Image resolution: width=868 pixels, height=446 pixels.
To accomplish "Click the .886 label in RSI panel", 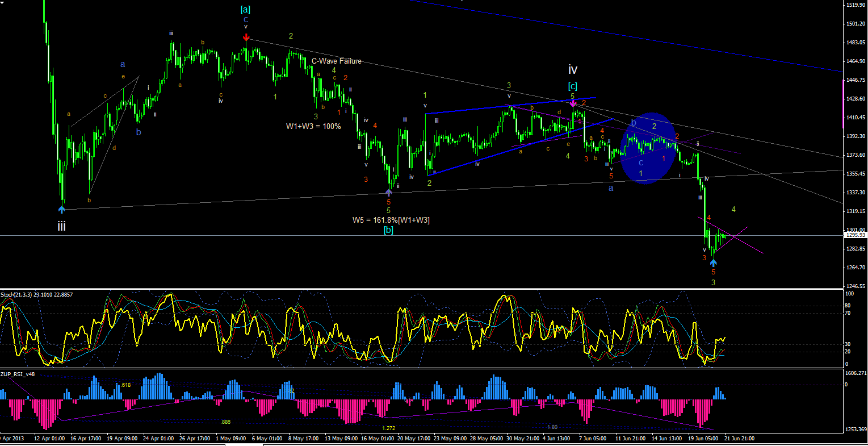I will pos(225,422).
